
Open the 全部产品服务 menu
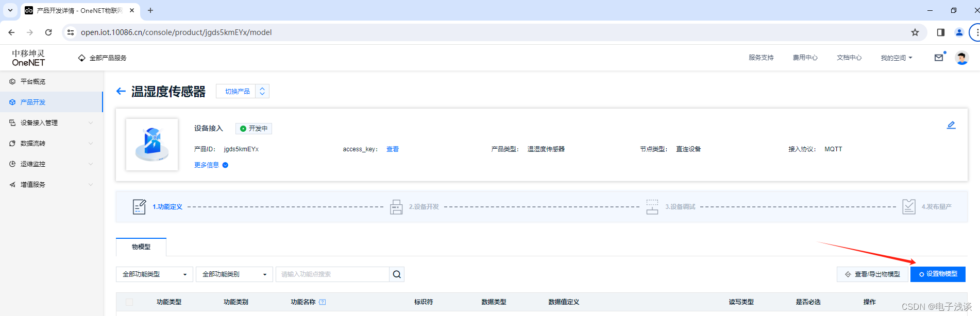[103, 58]
